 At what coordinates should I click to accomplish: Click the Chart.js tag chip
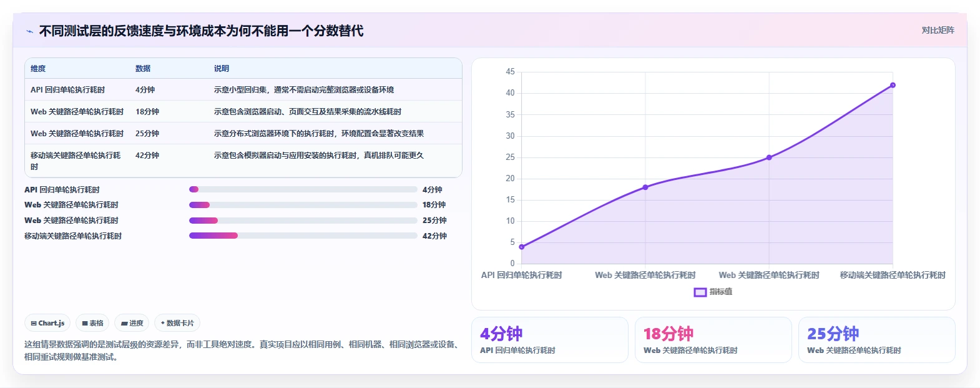pyautogui.click(x=47, y=323)
